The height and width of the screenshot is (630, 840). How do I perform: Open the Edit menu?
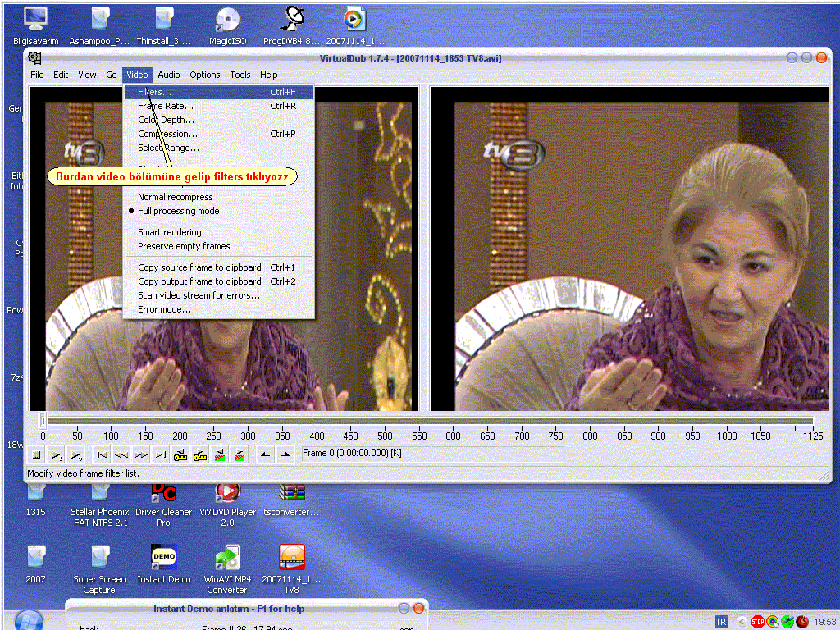click(61, 75)
